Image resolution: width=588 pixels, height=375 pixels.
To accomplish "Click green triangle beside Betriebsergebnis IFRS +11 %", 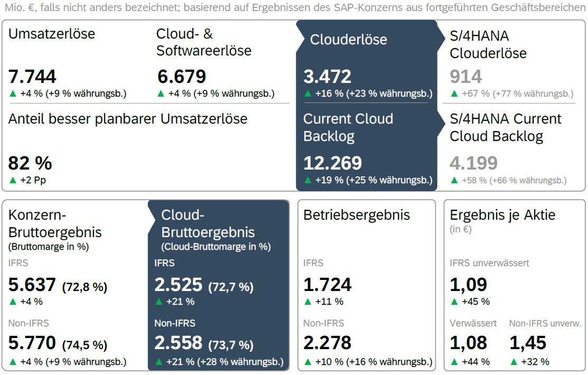I will (x=307, y=302).
